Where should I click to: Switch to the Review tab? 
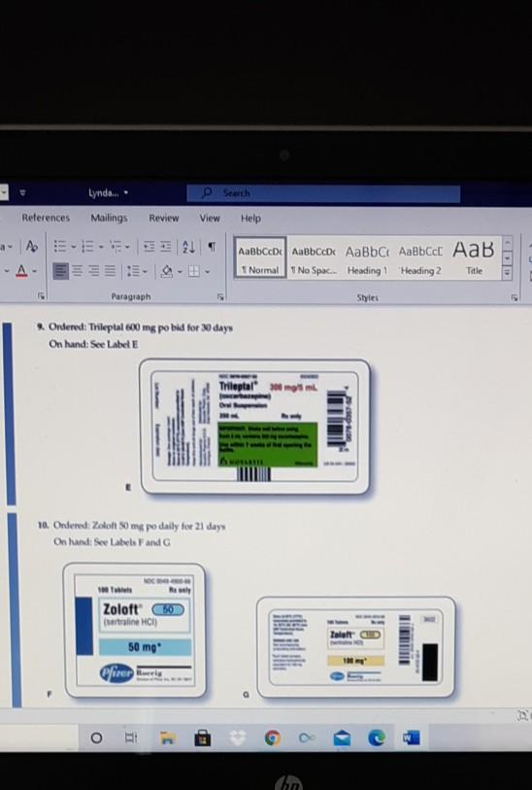[163, 219]
